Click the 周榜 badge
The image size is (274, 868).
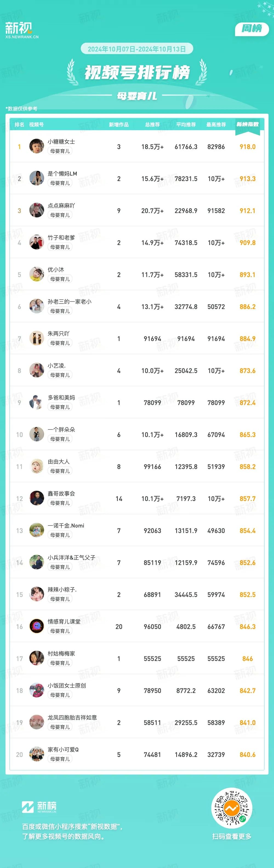252,29
